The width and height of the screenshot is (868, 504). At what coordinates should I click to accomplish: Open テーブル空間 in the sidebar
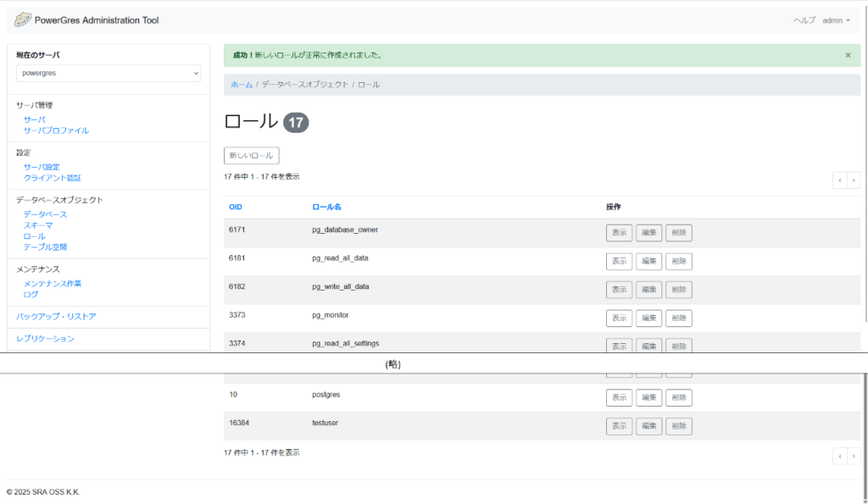click(x=45, y=247)
